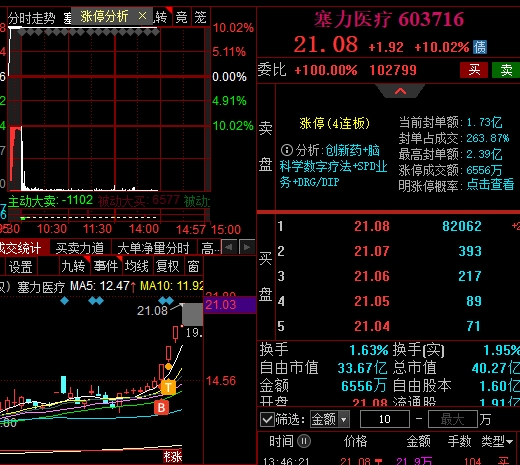This screenshot has height=465, width=520.
Task: Click the minimum amount field showing 10
Action: click(x=385, y=419)
